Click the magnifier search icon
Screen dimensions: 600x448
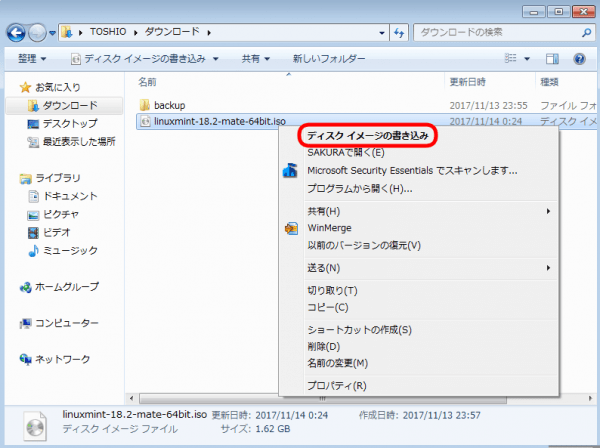[586, 33]
